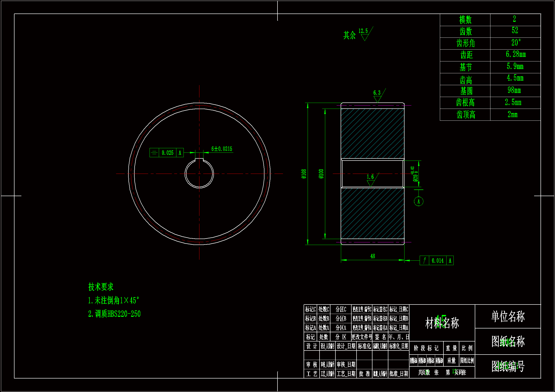This screenshot has width=555, height=392.
Task: Select the 单位名称 title block cell
Action: (508, 316)
